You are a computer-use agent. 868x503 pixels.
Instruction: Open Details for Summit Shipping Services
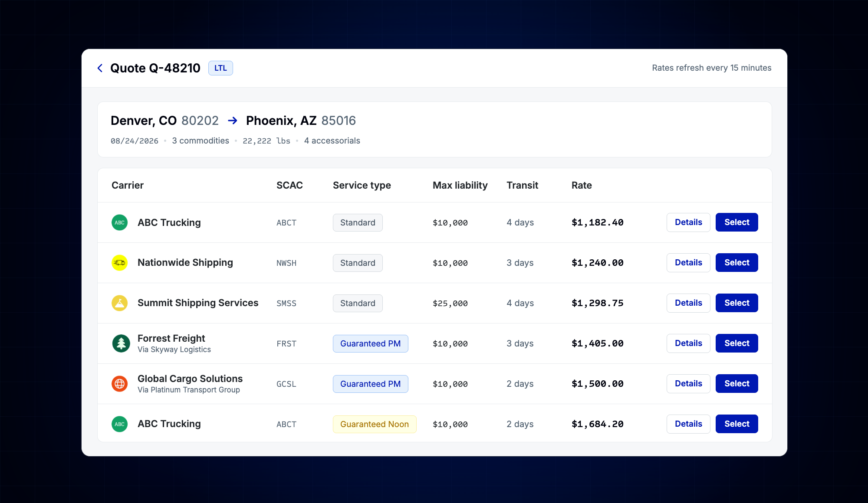[x=688, y=303]
